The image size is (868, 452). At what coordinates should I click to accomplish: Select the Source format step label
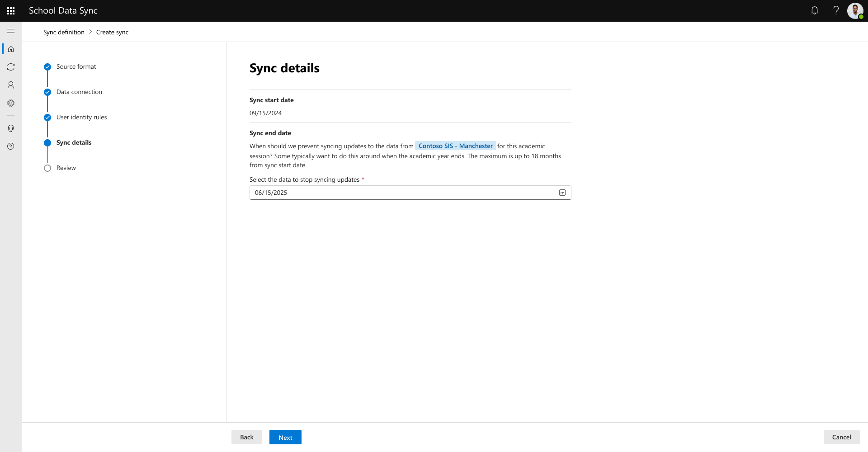point(76,66)
